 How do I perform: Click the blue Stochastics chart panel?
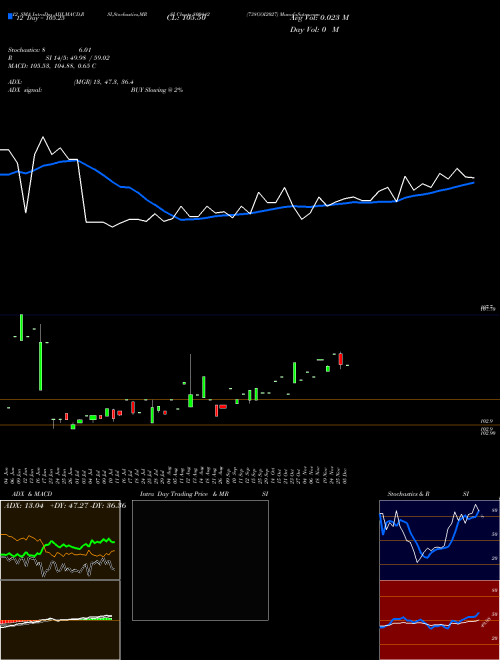coord(439,540)
